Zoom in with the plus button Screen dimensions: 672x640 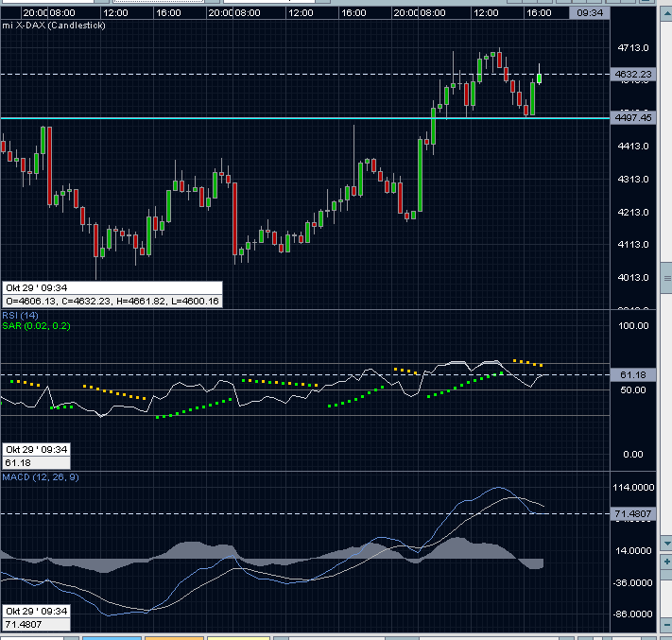point(666,562)
